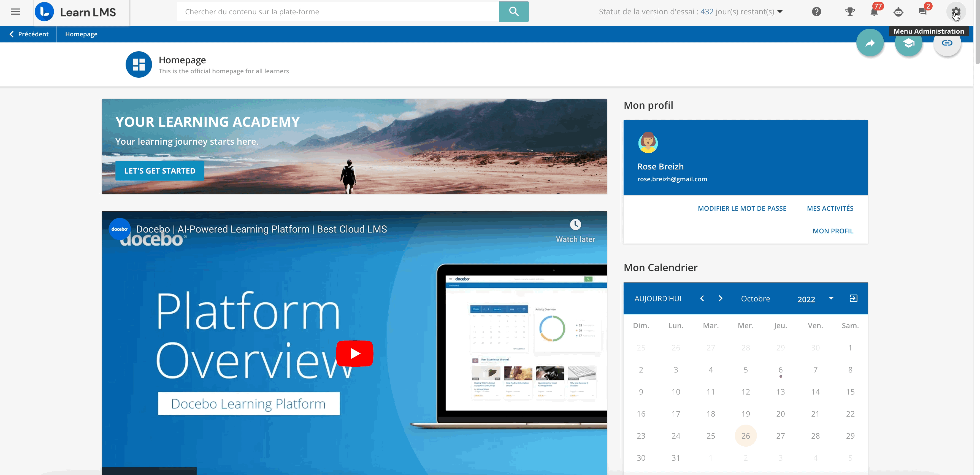Focus the platform content search field
The height and width of the screenshot is (475, 980).
[338, 12]
